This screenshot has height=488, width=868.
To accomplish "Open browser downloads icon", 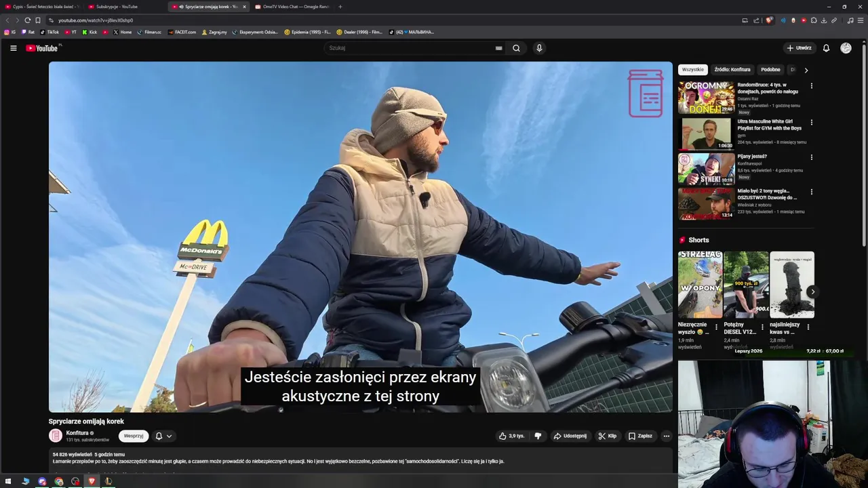I will (824, 20).
